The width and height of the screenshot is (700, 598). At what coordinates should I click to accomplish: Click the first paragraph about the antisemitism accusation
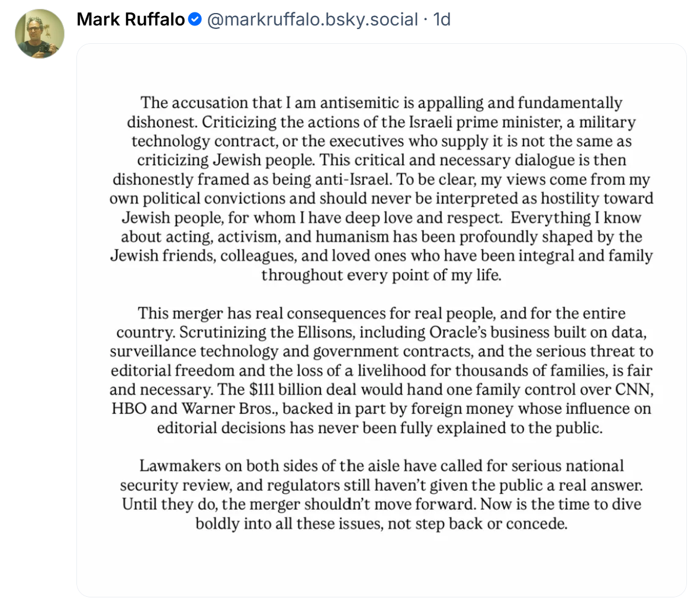click(382, 189)
